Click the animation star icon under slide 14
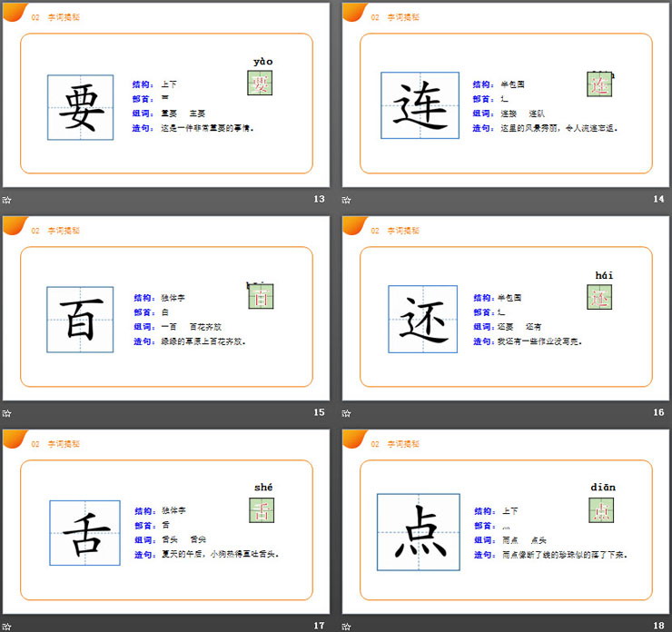The width and height of the screenshot is (672, 632). click(x=347, y=200)
